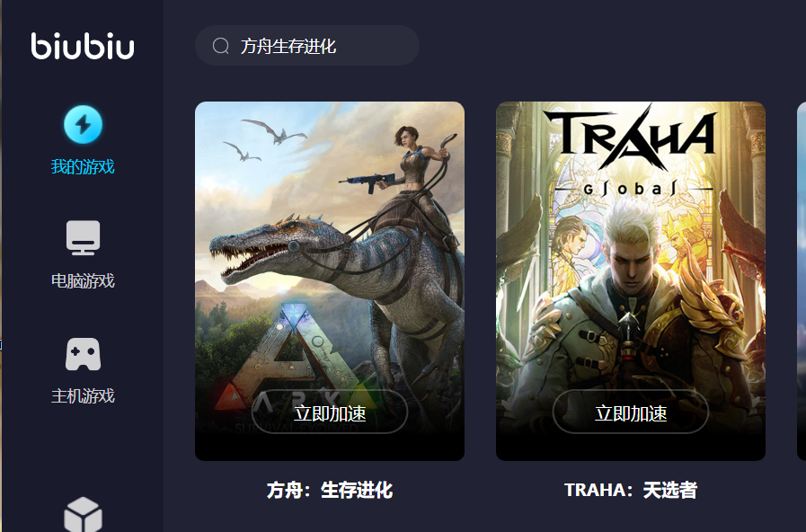Click the biubiu logo
The height and width of the screenshot is (532, 806).
[83, 46]
